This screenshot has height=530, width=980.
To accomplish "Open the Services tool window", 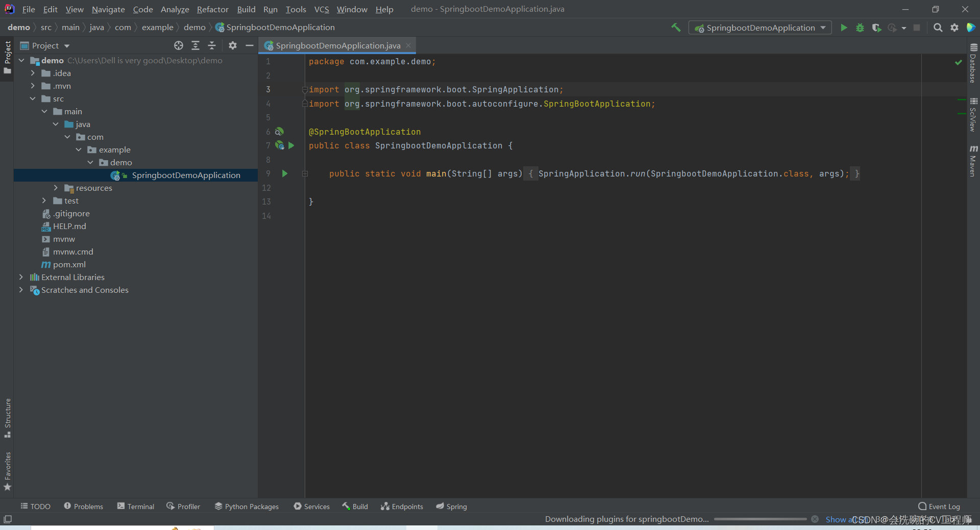I will pyautogui.click(x=312, y=506).
